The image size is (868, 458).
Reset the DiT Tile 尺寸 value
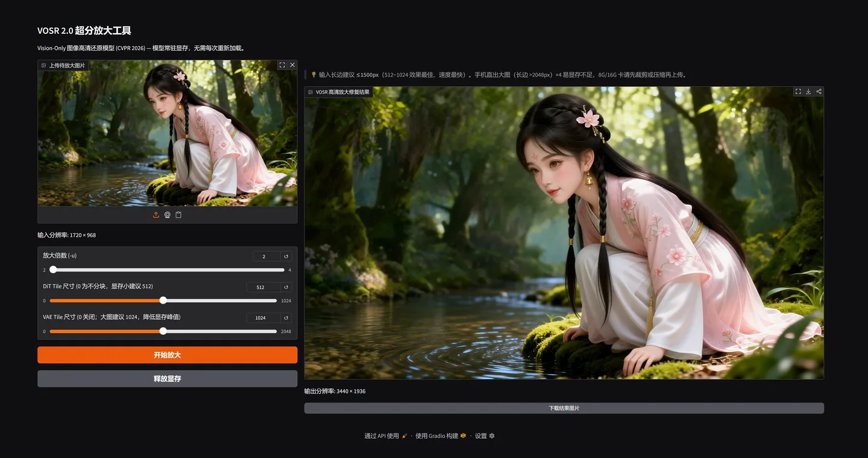286,287
